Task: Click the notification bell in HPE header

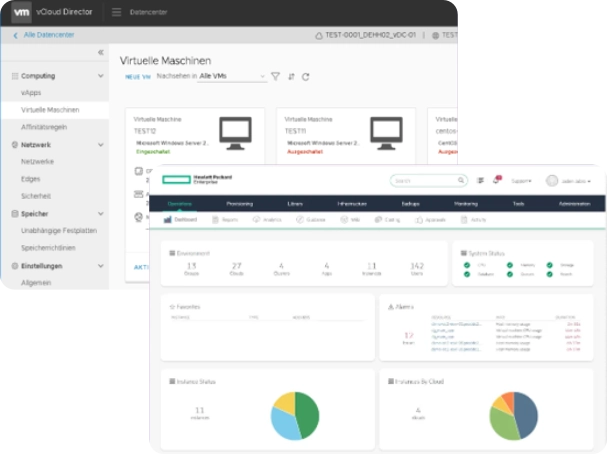Action: pyautogui.click(x=496, y=180)
